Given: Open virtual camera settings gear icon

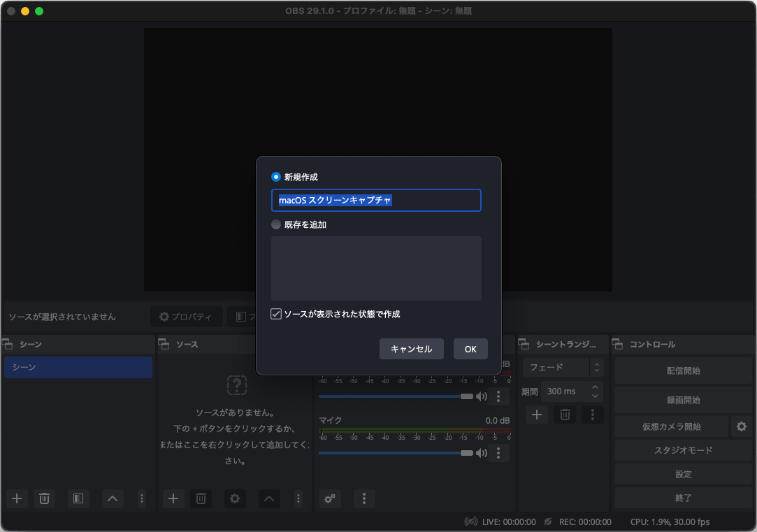Looking at the screenshot, I should tap(742, 426).
